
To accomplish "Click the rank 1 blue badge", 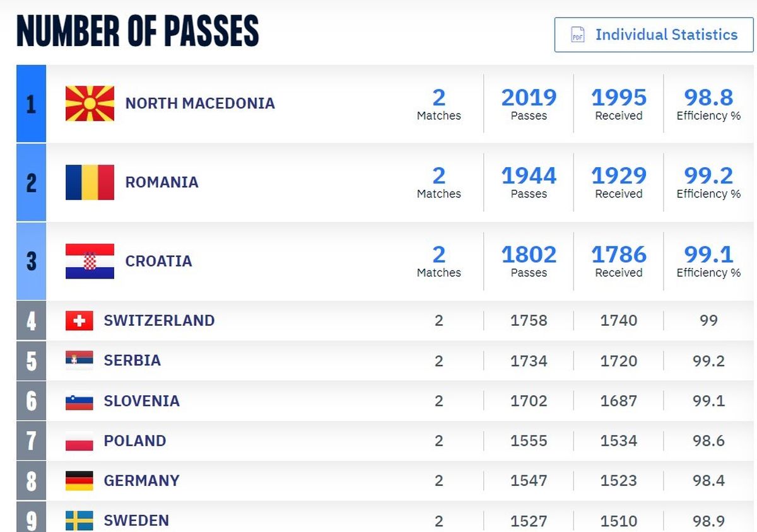I will [31, 103].
